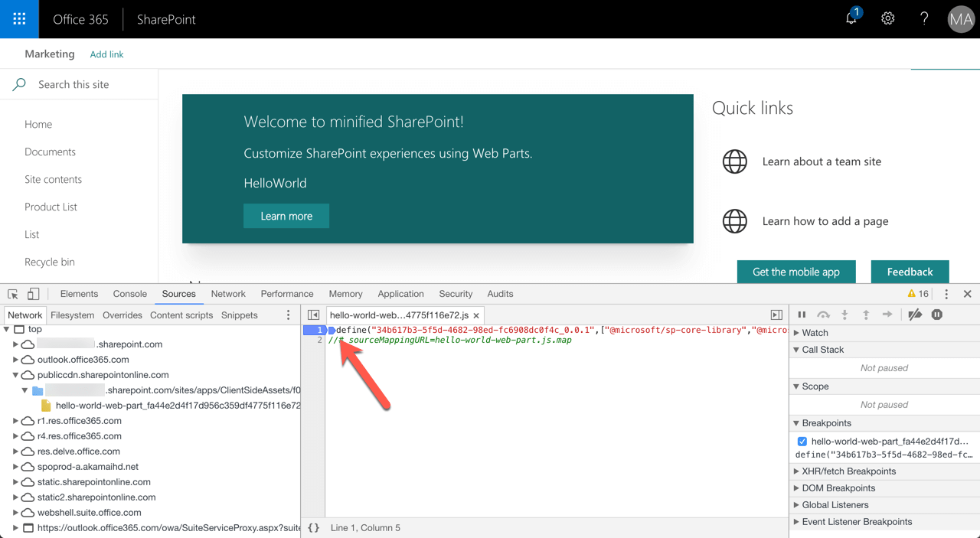Select the Overrides navigator tab

pos(122,315)
